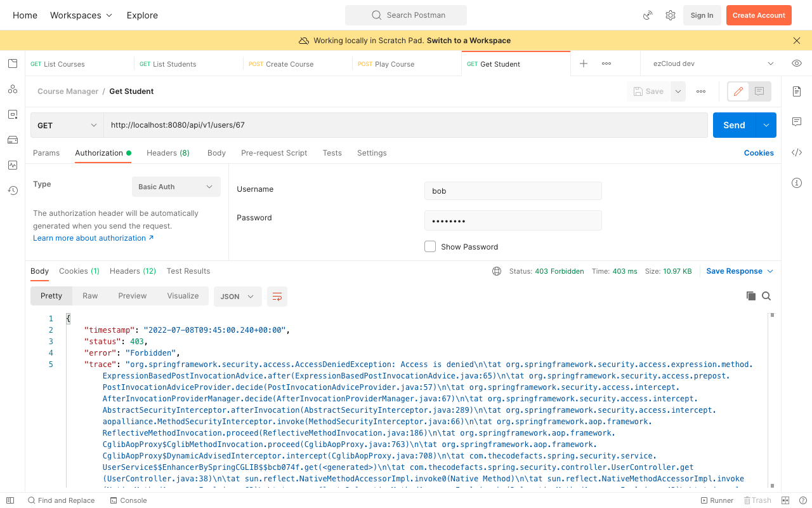Copy the response body
The width and height of the screenshot is (812, 508).
751,296
